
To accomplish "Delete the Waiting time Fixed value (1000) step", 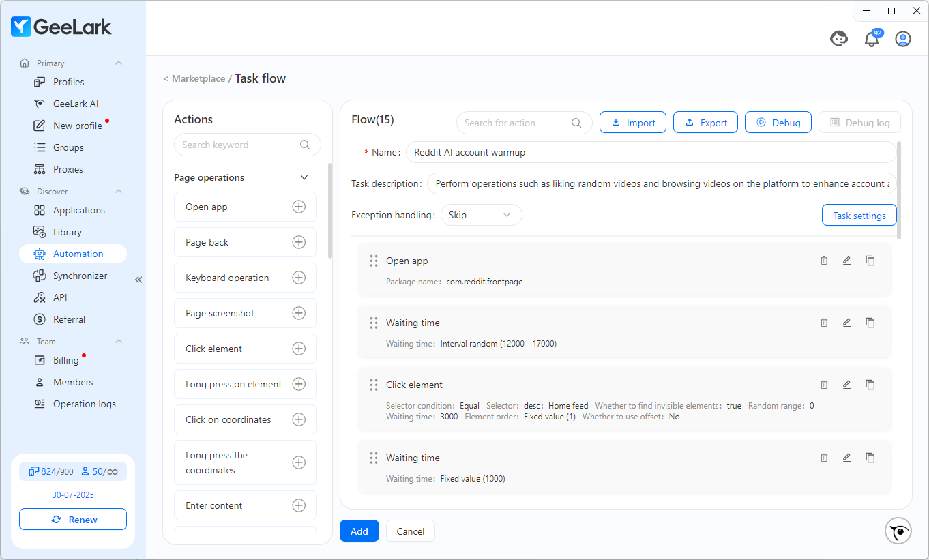I will tap(824, 458).
